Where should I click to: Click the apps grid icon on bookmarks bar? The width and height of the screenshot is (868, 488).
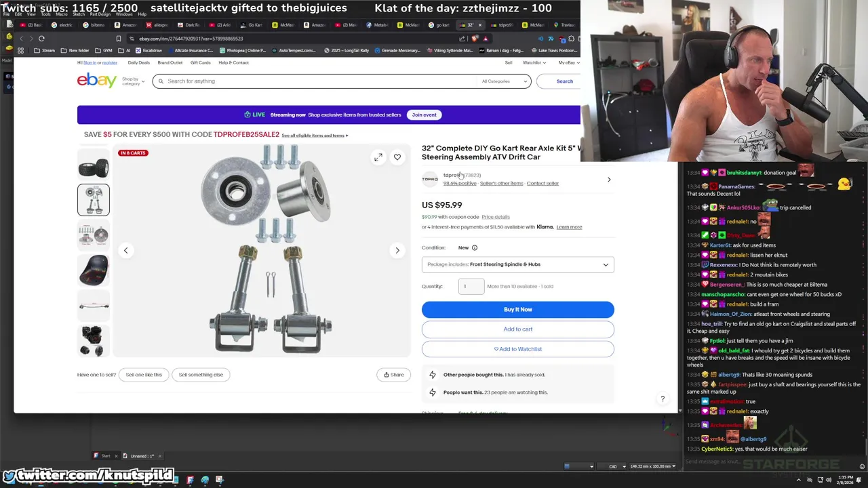point(20,50)
